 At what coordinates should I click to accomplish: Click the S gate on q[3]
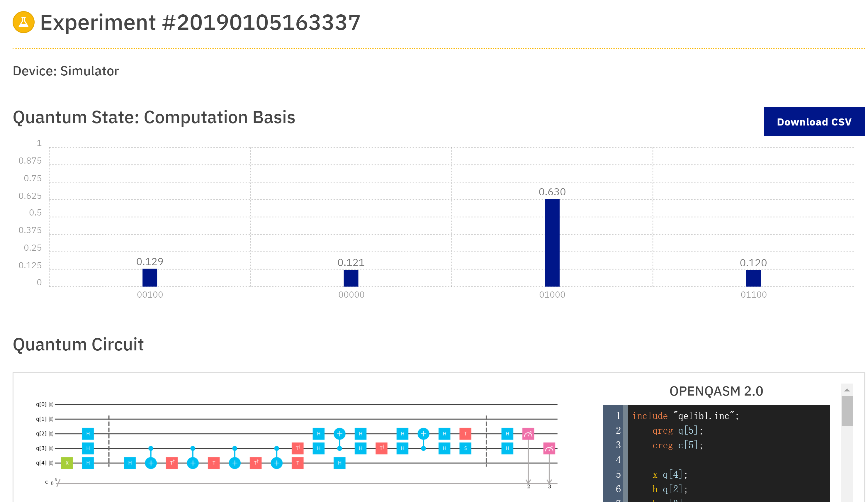(465, 448)
